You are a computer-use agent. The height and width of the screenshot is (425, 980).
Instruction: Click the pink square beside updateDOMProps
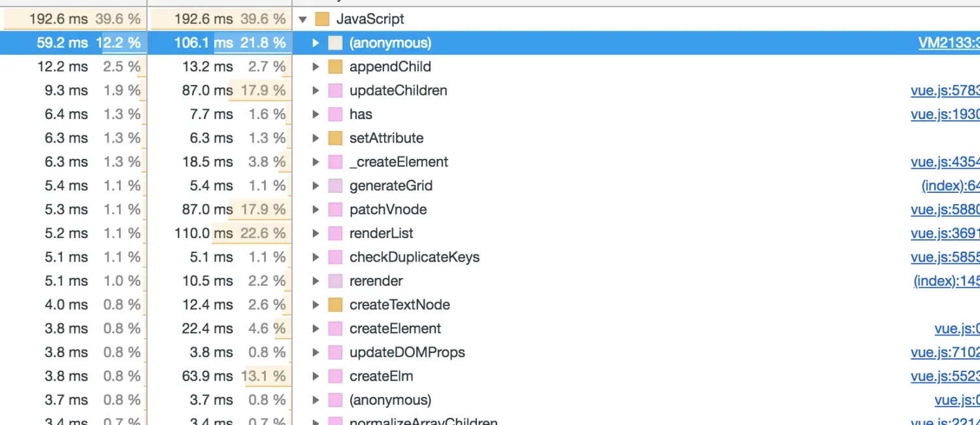[x=335, y=352]
